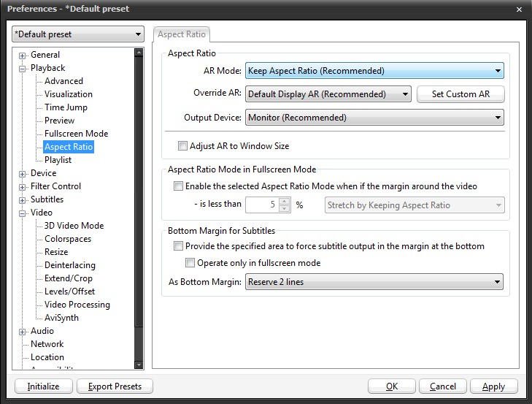Open the As Bottom Margin dropdown
This screenshot has height=404, width=532.
374,282
